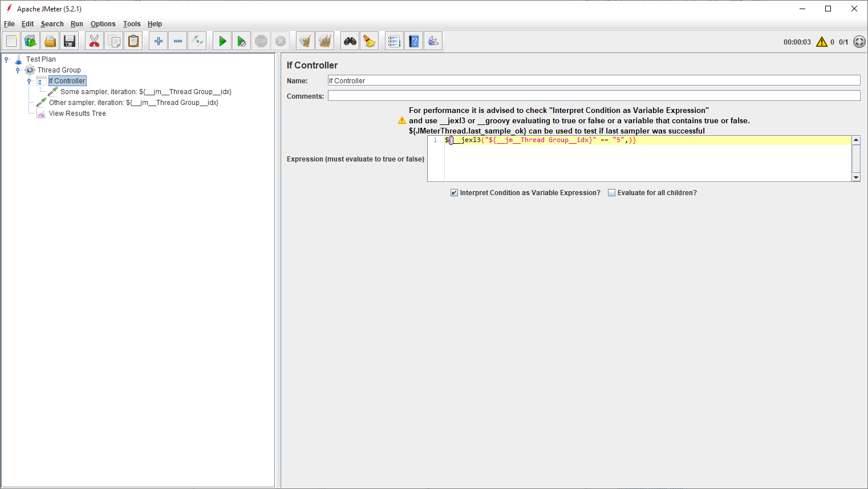Select View Results Tree in the tree
Image resolution: width=868 pixels, height=489 pixels.
[x=78, y=114]
